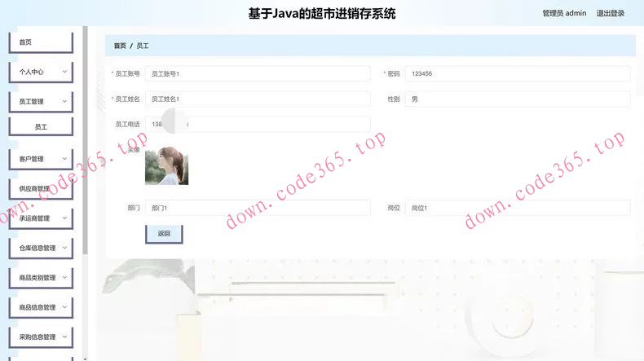Expand the 承运商管理 menu chevron
Image resolution: width=644 pixels, height=361 pixels.
pos(64,218)
